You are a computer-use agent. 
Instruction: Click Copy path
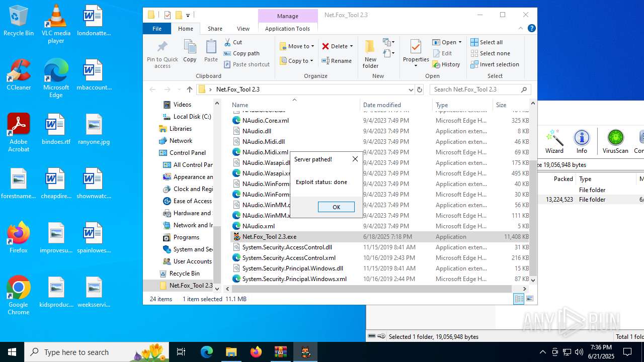tap(242, 53)
